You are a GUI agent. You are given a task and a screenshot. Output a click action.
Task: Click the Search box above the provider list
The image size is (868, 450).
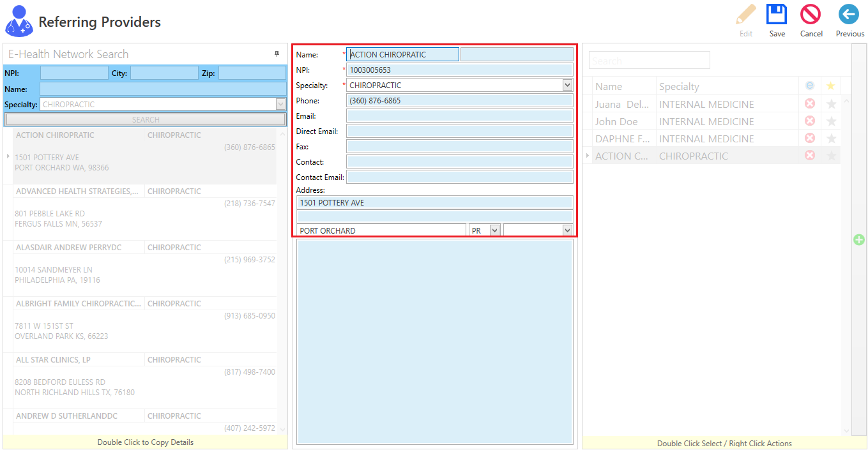pos(649,59)
